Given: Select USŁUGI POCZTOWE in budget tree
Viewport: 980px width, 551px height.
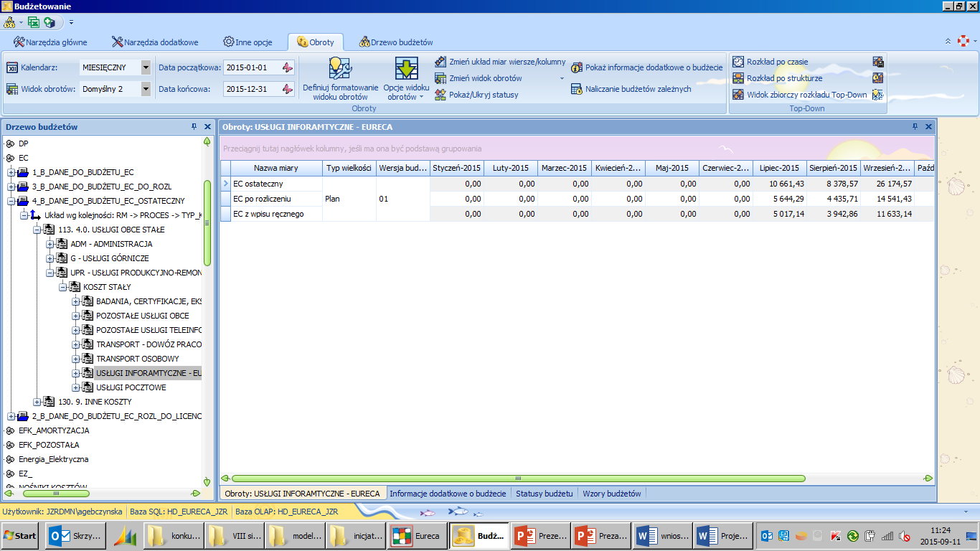Looking at the screenshot, I should (x=131, y=387).
